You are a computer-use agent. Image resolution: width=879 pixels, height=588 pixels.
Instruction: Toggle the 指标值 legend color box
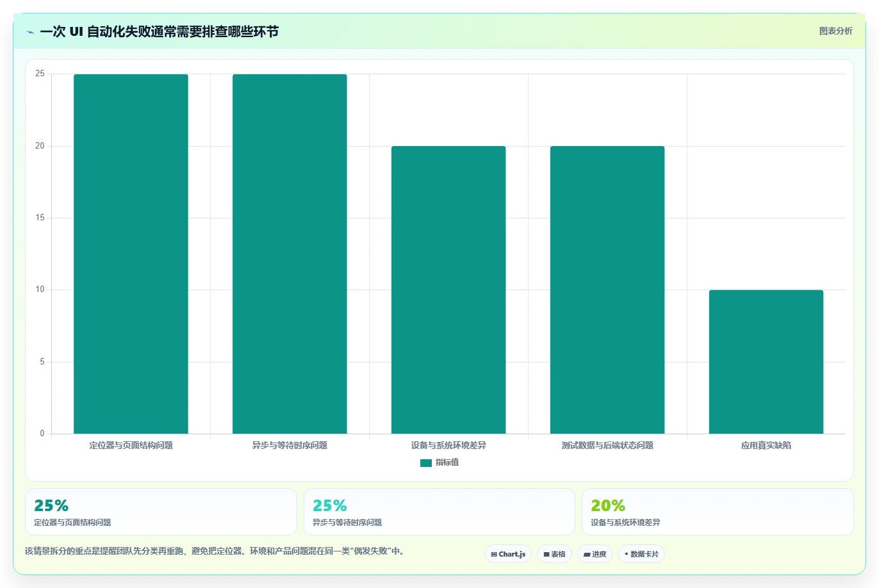425,462
